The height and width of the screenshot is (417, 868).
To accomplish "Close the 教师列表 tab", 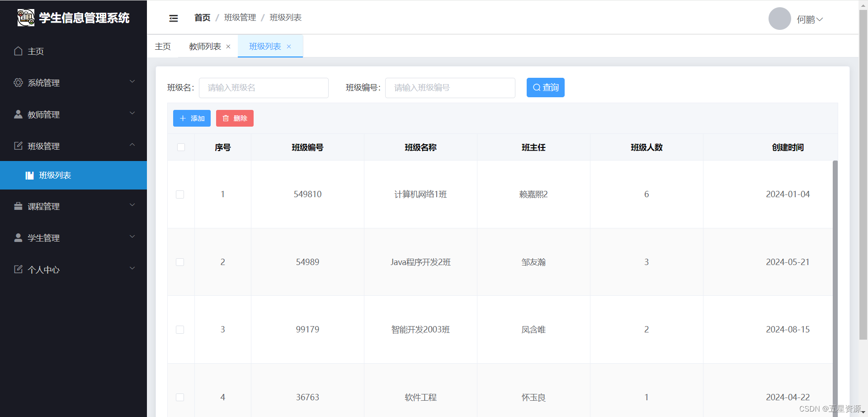I will pos(228,47).
